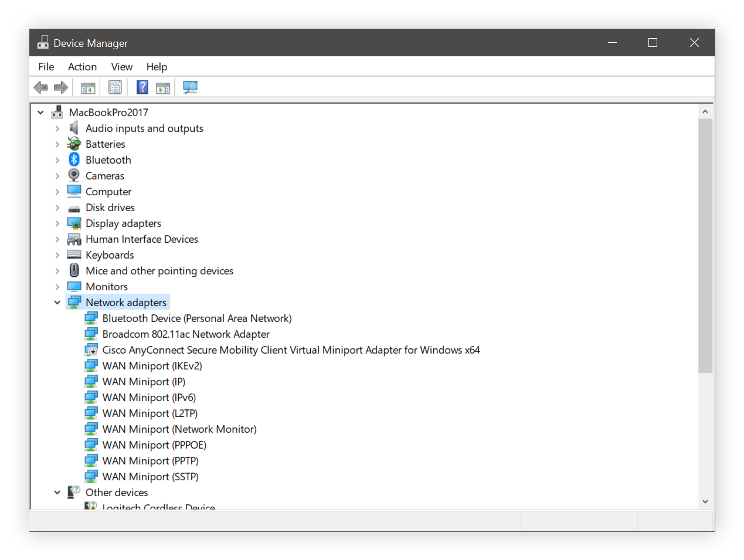Viewport: 744px width, 560px height.
Task: Collapse the Network adapters category
Action: click(x=57, y=301)
